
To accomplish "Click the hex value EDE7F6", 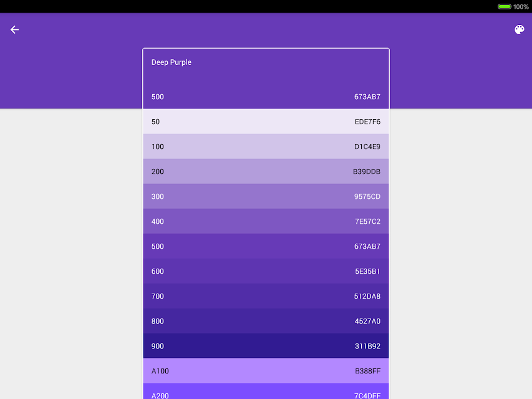I will coord(367,122).
